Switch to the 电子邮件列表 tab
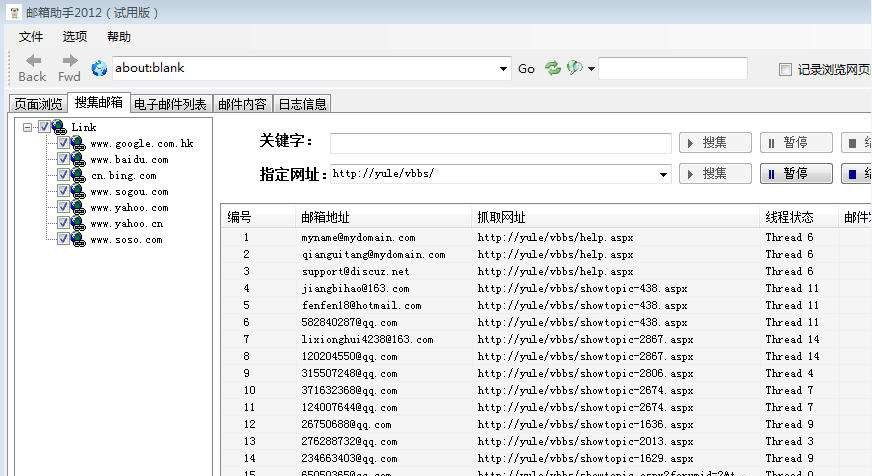This screenshot has height=476, width=872. click(170, 104)
